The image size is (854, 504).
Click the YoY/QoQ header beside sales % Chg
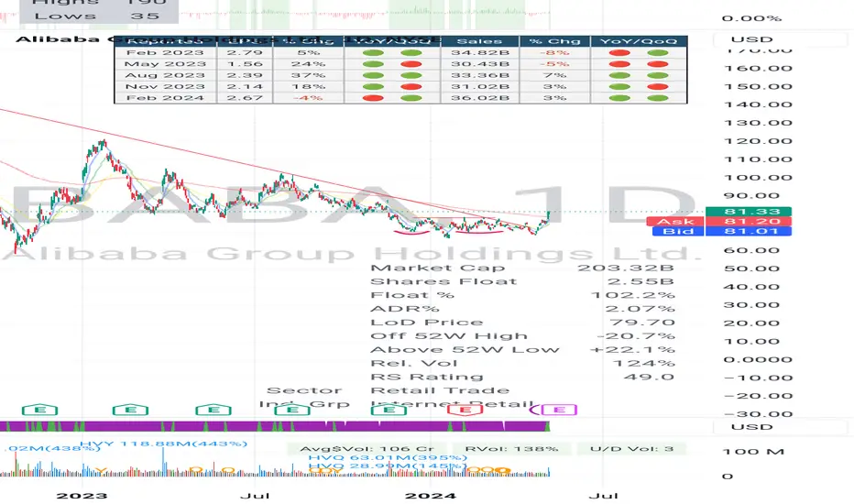pos(639,41)
